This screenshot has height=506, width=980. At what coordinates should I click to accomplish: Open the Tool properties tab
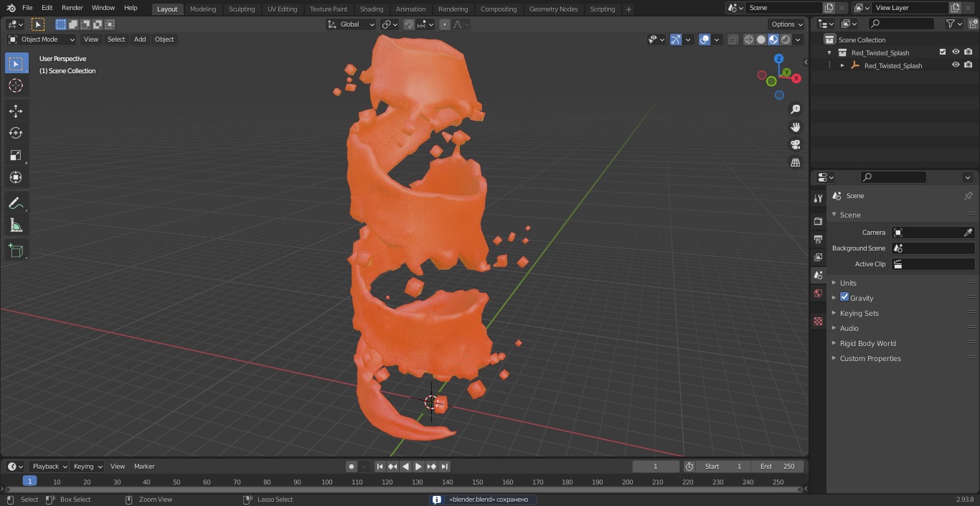[818, 199]
